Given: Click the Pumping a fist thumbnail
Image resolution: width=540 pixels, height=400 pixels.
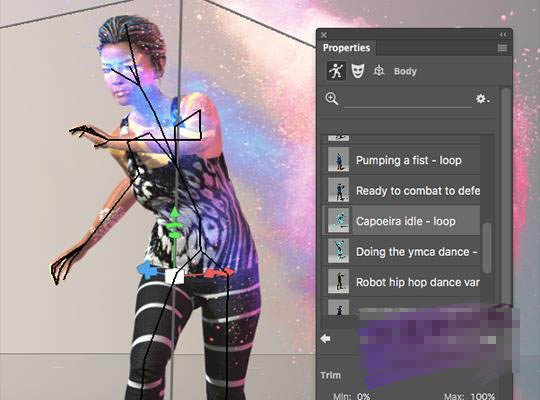Looking at the screenshot, I should click(x=338, y=160).
